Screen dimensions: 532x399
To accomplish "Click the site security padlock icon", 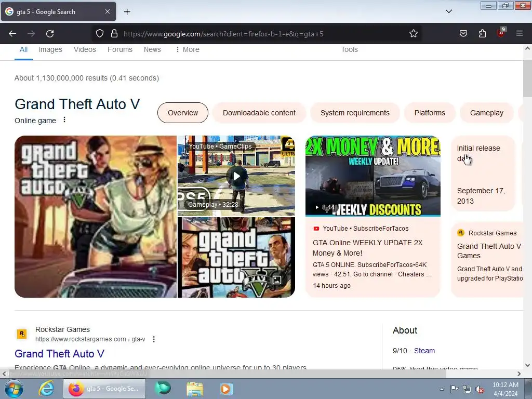I will tap(114, 33).
